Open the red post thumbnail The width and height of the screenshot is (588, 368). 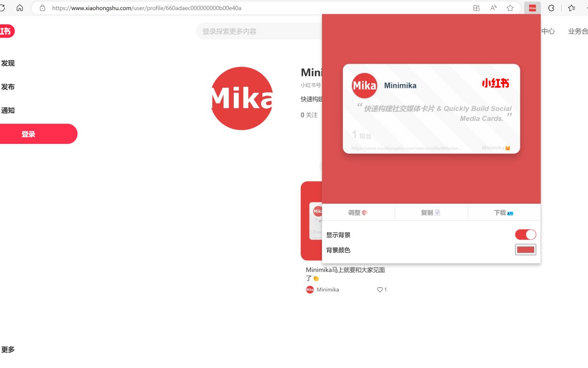click(311, 221)
